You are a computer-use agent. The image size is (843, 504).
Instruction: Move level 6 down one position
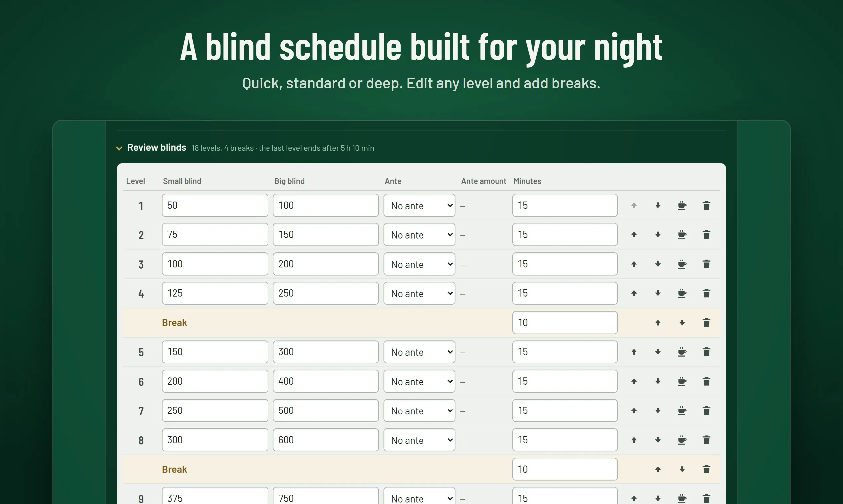coord(658,381)
